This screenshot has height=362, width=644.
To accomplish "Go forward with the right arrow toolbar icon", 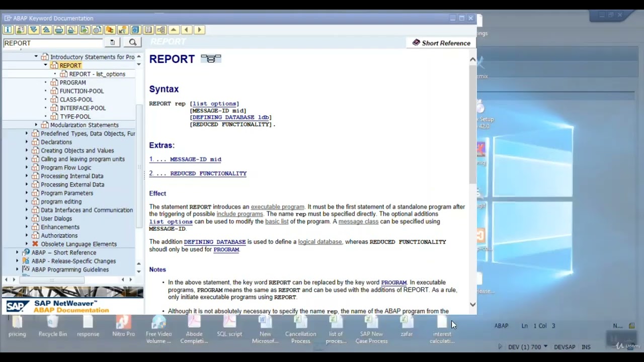I will tap(199, 30).
